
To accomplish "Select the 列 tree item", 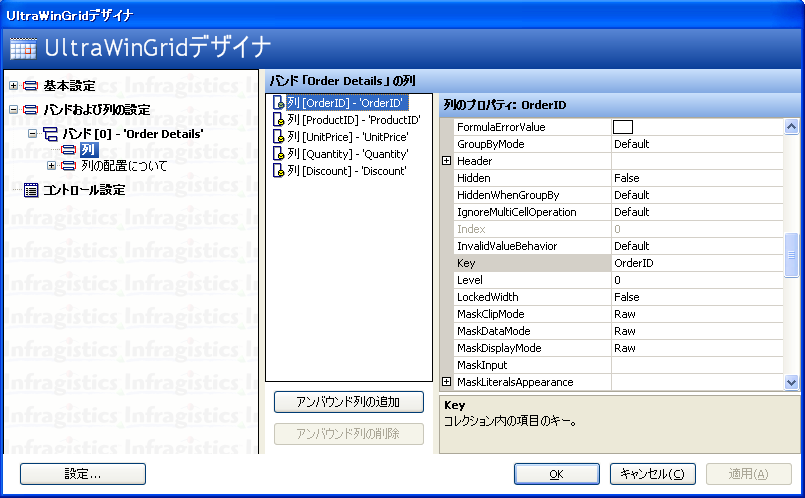I will tap(88, 150).
